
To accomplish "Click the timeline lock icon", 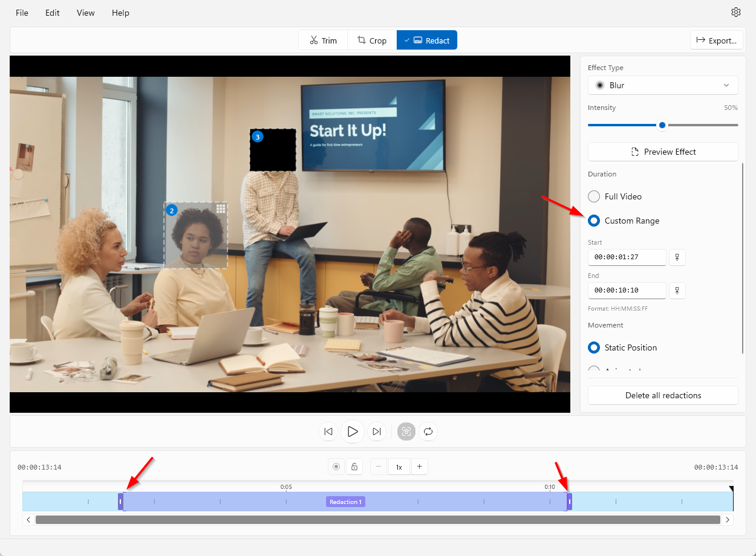I will coord(354,467).
